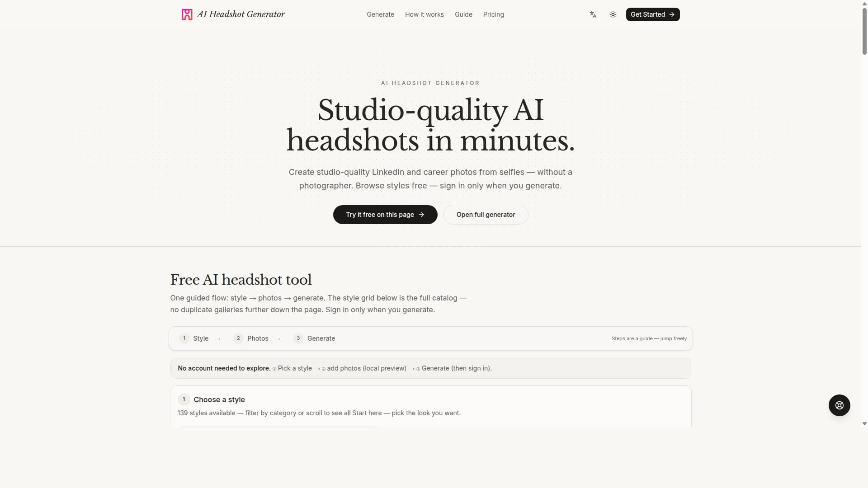Click the scrollbar down arrow
The width and height of the screenshot is (868, 488).
pos(864,424)
